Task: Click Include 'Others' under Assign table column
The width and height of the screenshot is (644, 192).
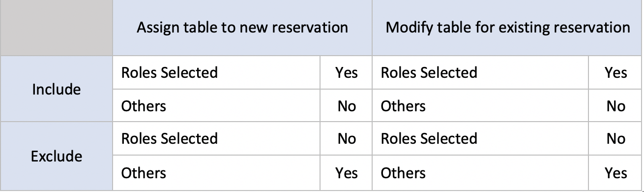Action: coord(143,106)
